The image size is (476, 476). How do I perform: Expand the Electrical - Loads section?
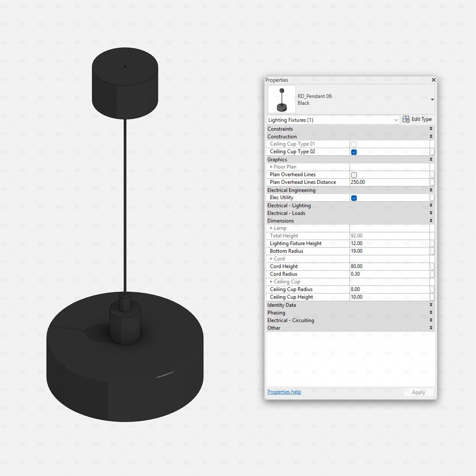pos(431,213)
